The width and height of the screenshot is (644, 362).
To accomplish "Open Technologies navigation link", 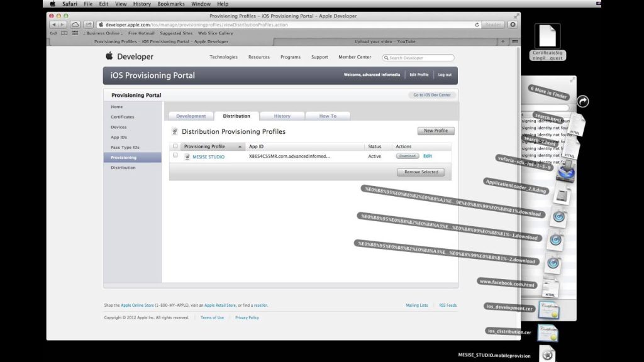I will coord(223,57).
